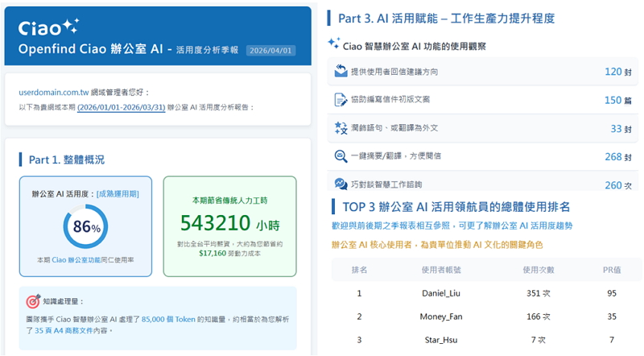
Task: Click the TOP 3 辦公室 AI 活用領航員 heading
Action: coord(456,207)
